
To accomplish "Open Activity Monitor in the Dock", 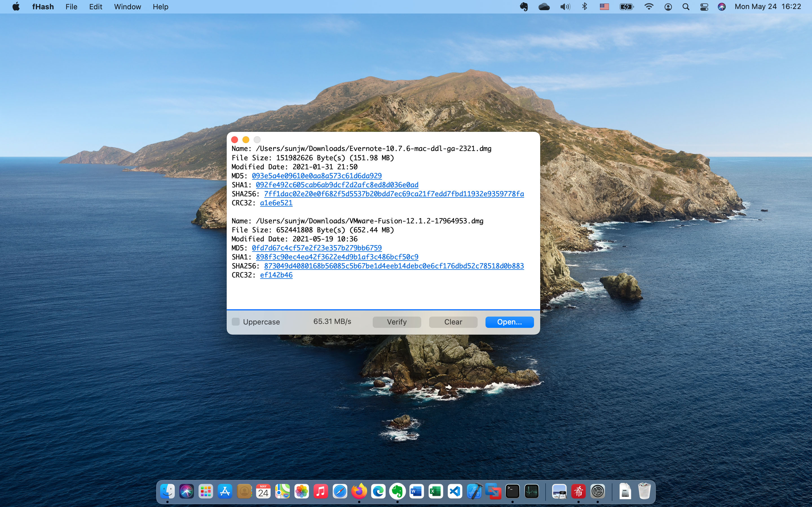I will pos(531,492).
